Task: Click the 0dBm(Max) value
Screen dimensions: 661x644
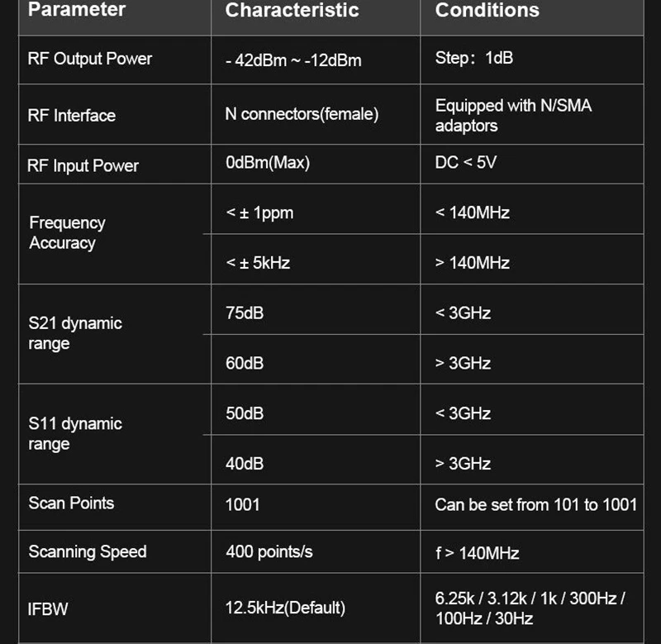Action: point(268,163)
